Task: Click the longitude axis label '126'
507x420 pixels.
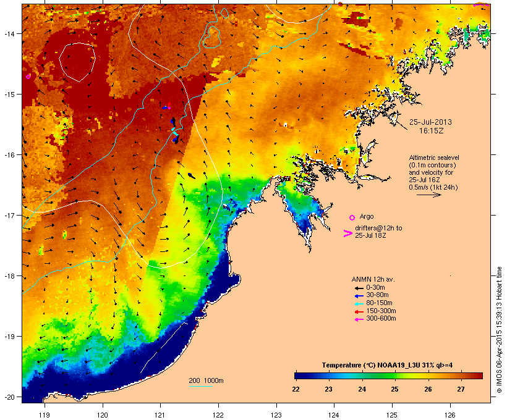Action: [x=449, y=415]
